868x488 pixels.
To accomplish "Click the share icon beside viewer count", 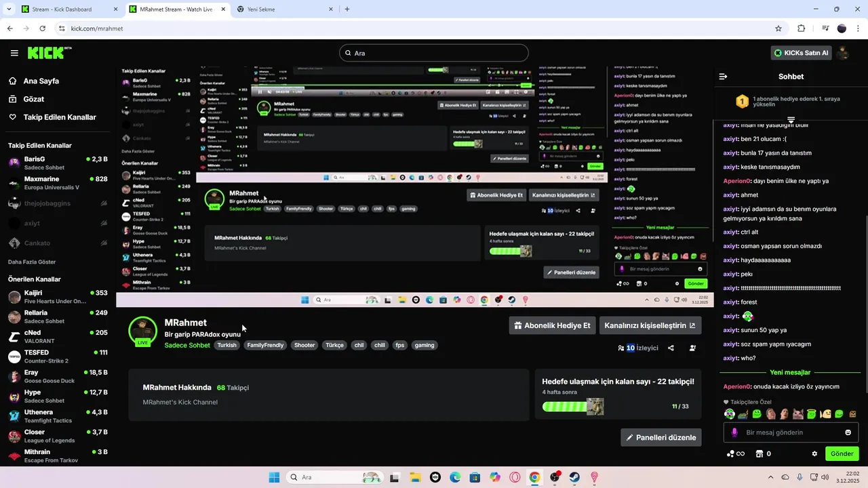I will click(x=671, y=348).
